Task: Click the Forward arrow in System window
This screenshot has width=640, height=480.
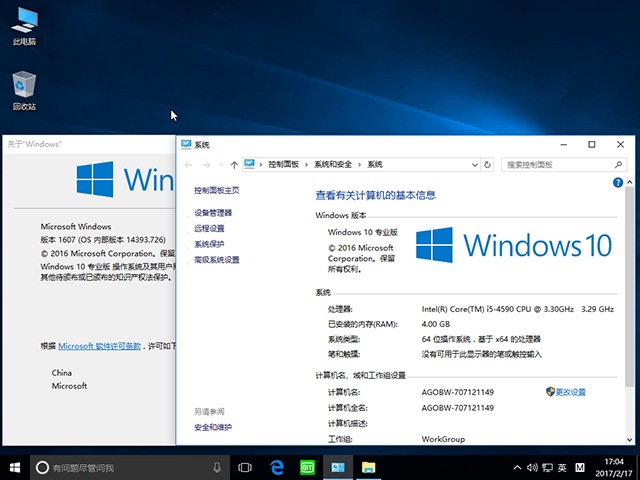Action: coord(207,165)
